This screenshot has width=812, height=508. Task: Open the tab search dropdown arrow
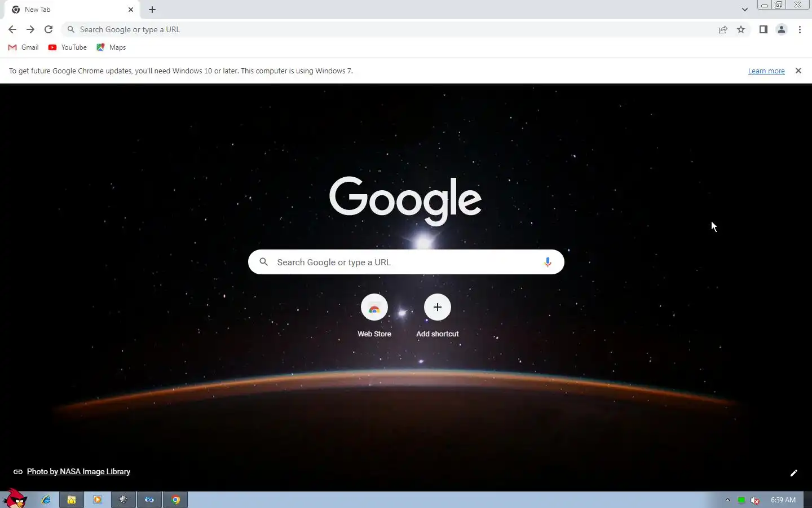pos(745,10)
